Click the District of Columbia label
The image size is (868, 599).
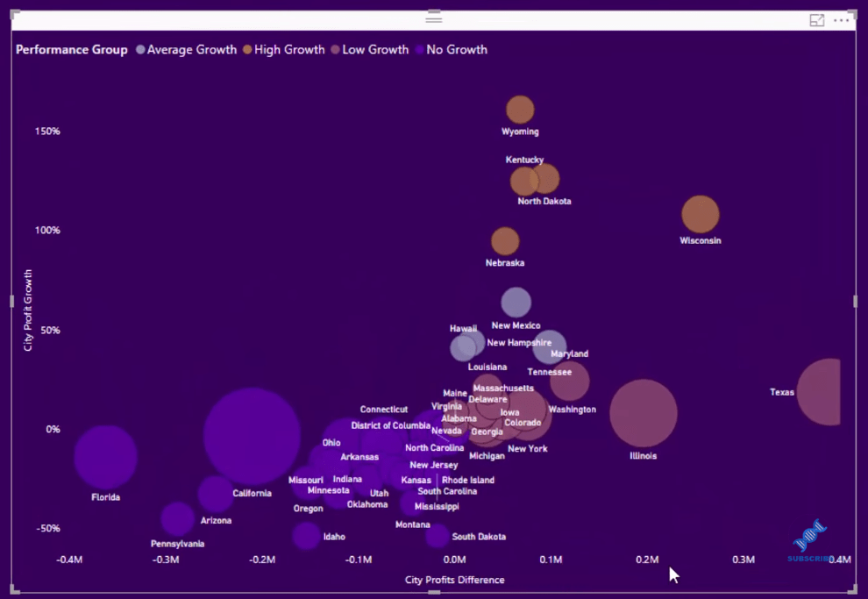[391, 425]
